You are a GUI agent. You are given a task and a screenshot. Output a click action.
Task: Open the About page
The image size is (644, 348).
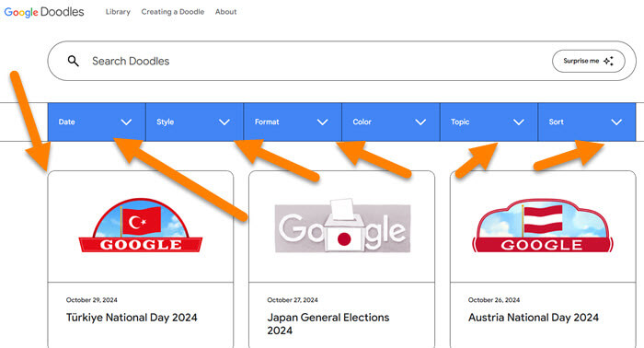(x=226, y=12)
